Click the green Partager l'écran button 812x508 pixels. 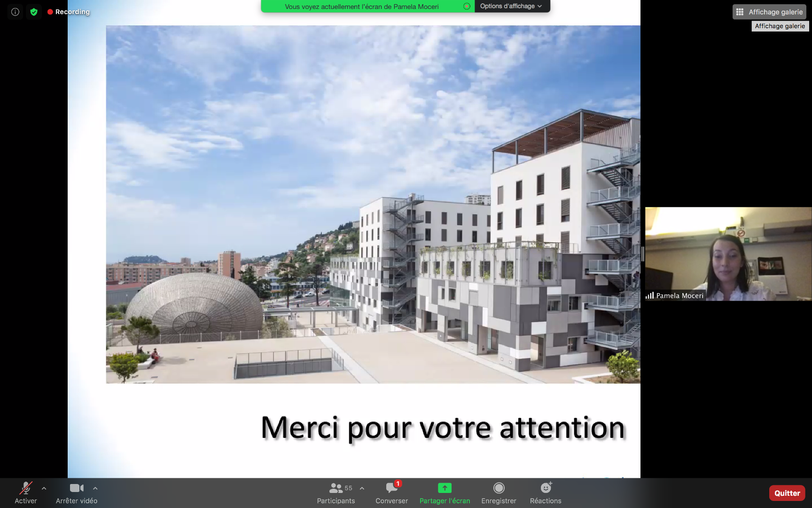pyautogui.click(x=445, y=492)
